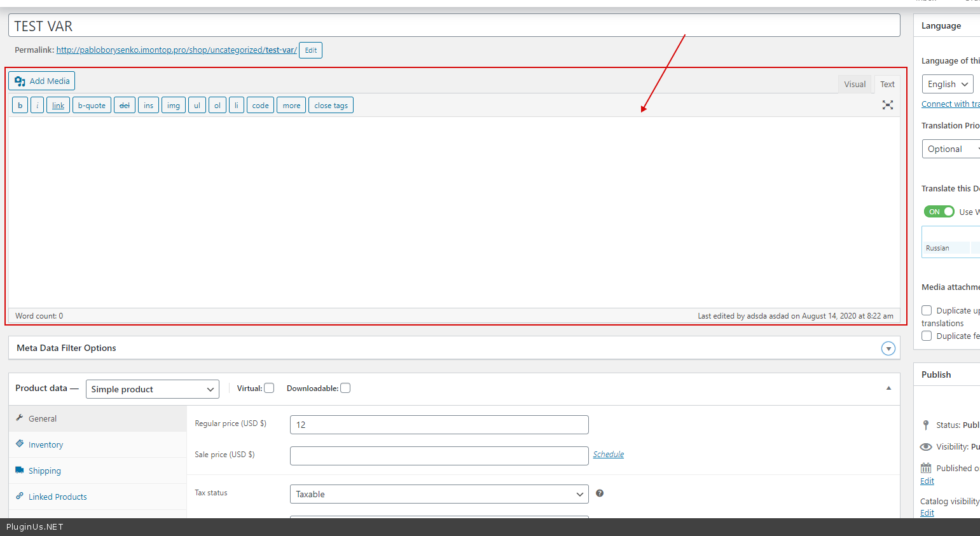The width and height of the screenshot is (980, 536).
Task: Open the Tax status help tooltip icon
Action: pyautogui.click(x=600, y=493)
